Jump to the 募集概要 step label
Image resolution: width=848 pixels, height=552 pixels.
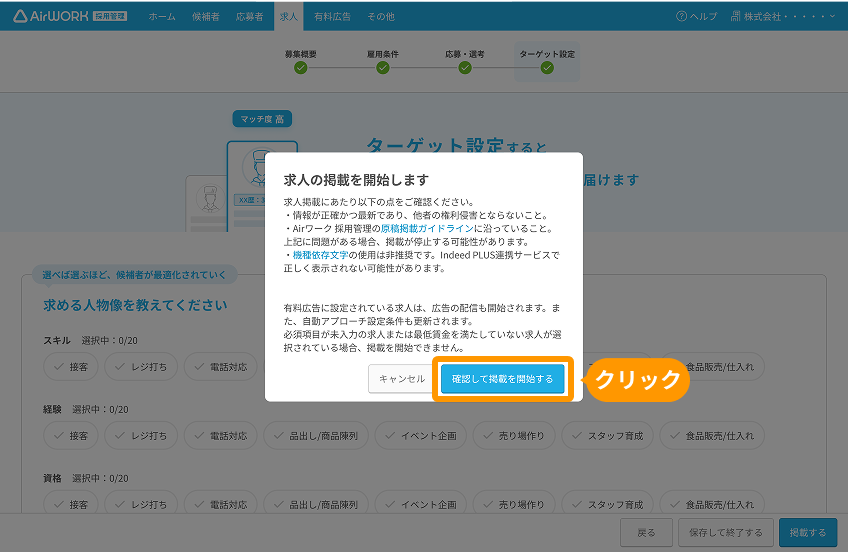301,54
